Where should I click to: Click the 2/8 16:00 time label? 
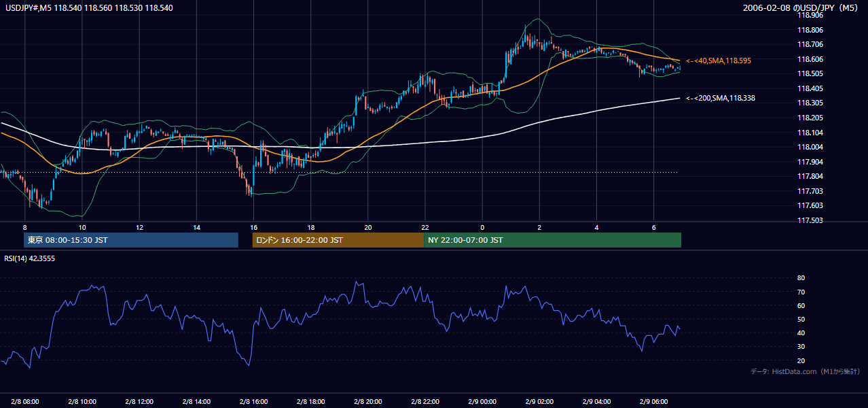click(254, 401)
